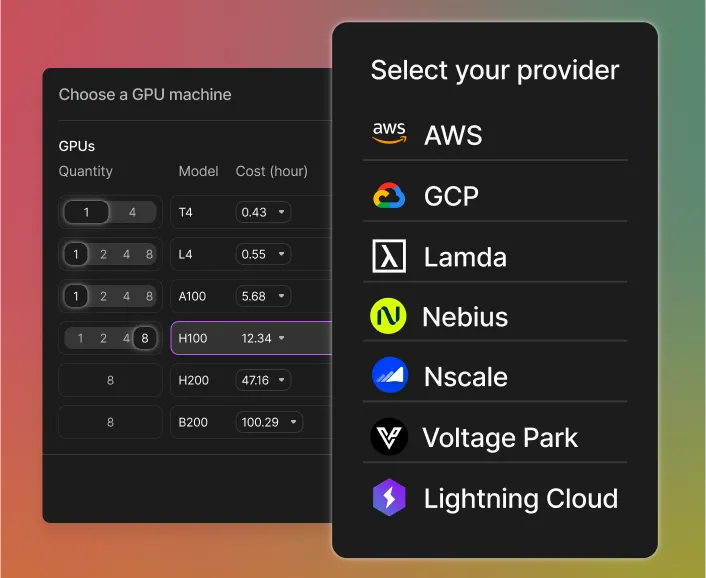Select the L4 GPU model row
706x578 pixels.
click(x=251, y=254)
